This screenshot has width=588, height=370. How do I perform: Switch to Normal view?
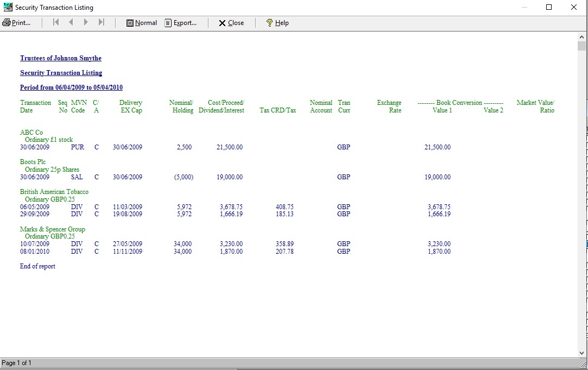pos(142,23)
